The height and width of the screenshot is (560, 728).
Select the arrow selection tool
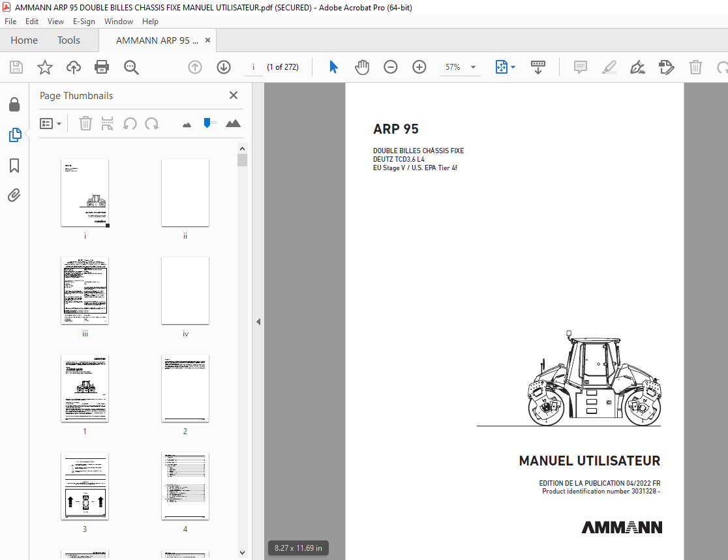[333, 67]
